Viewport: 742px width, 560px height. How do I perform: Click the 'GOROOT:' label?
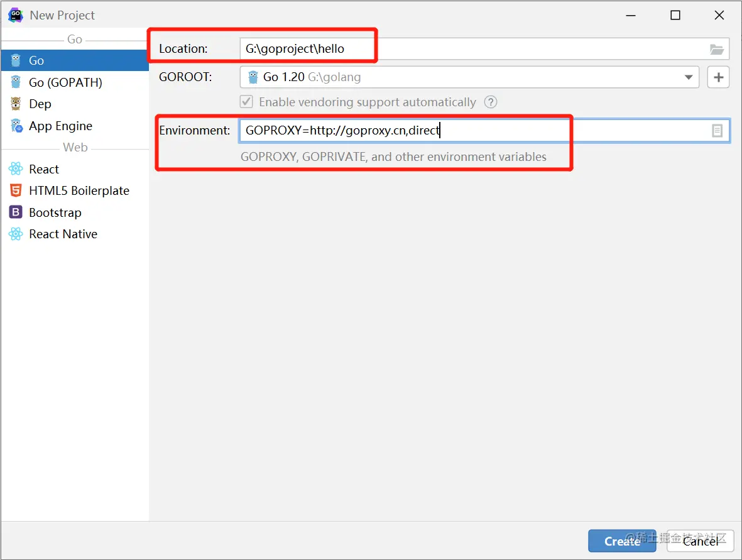tap(185, 77)
